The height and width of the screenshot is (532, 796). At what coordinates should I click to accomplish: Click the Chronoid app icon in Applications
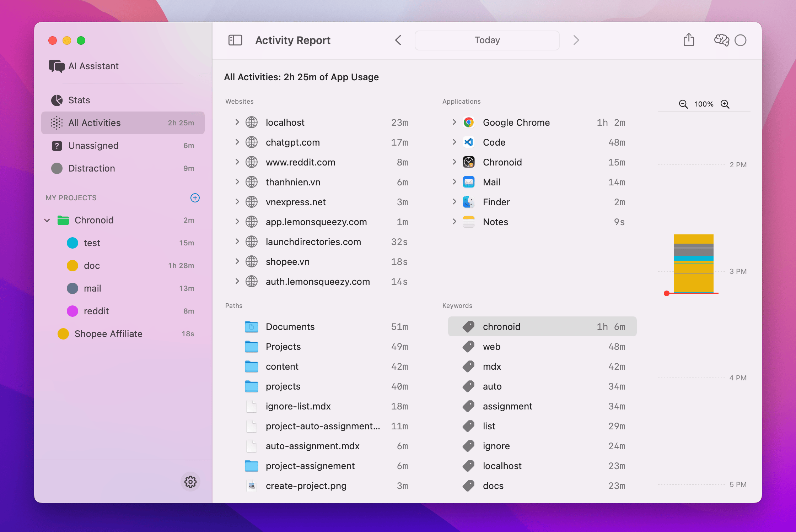[468, 162]
